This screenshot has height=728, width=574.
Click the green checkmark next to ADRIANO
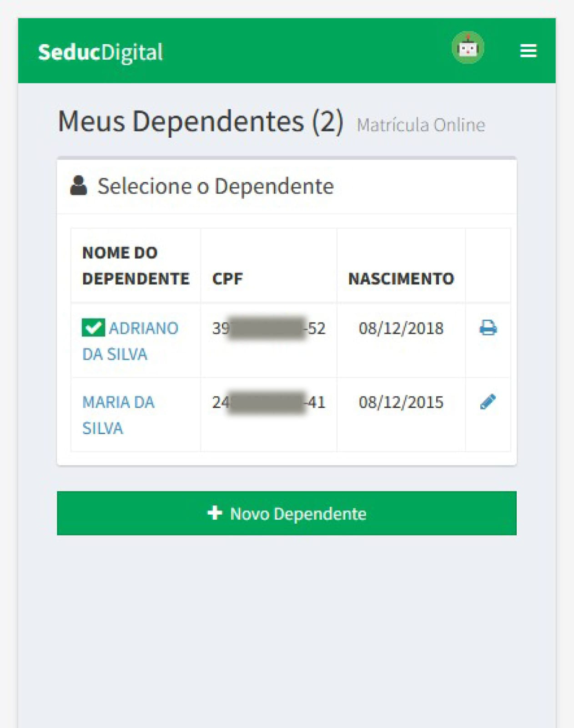[93, 328]
